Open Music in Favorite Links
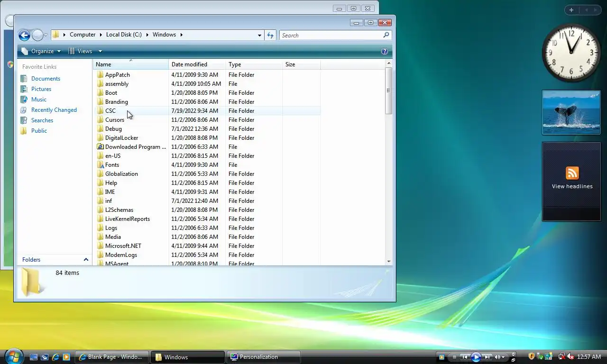Viewport: 607px width, 364px height. [39, 100]
